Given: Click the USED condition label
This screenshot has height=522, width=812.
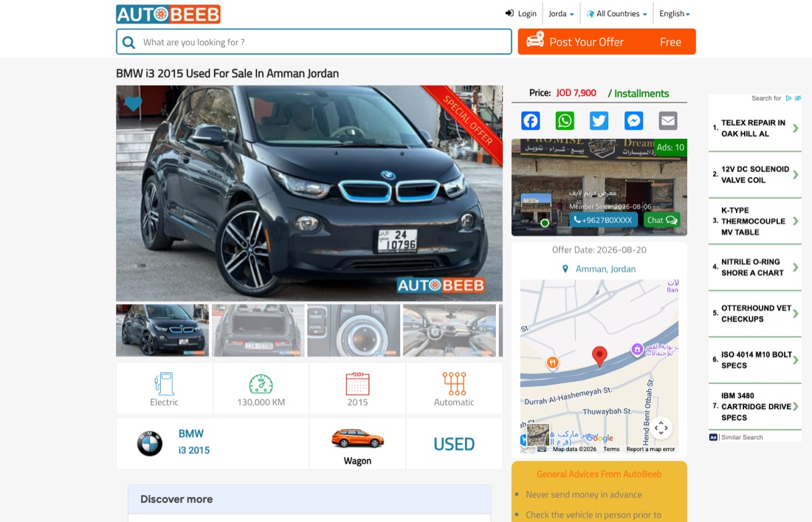Looking at the screenshot, I should pyautogui.click(x=454, y=444).
